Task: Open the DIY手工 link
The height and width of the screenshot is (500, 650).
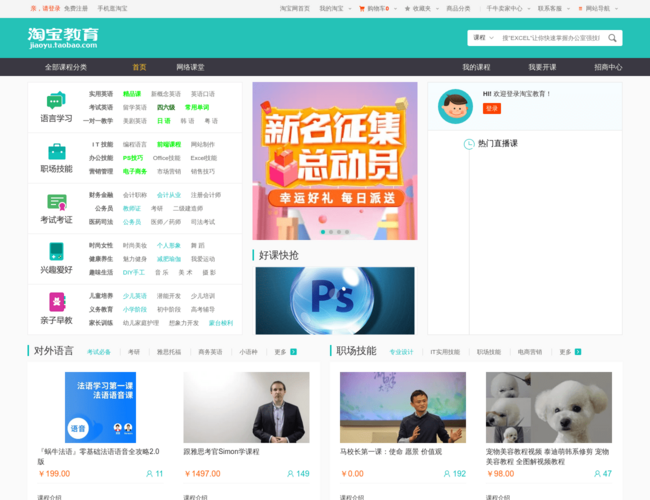Action: [x=134, y=272]
